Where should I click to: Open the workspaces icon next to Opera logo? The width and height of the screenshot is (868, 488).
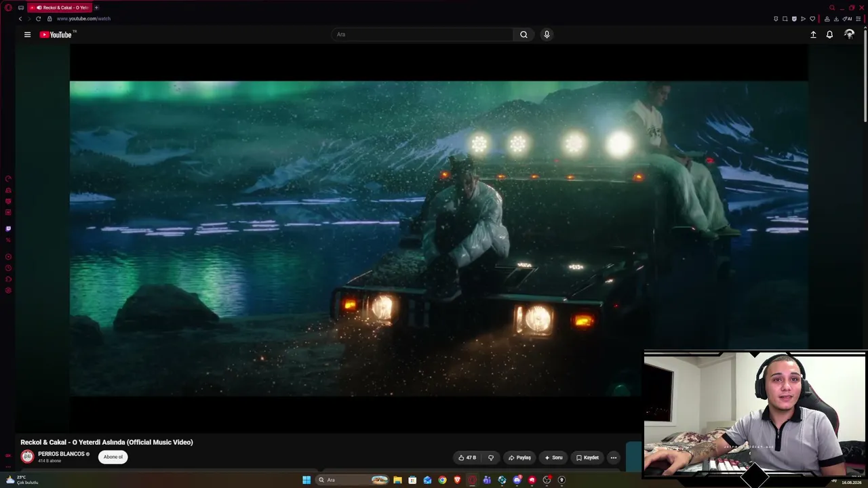[x=21, y=7]
